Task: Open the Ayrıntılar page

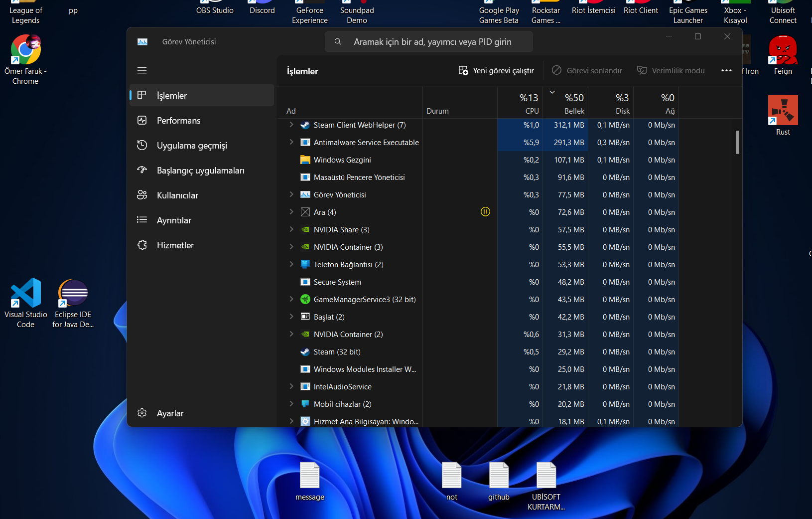Action: coord(202,220)
